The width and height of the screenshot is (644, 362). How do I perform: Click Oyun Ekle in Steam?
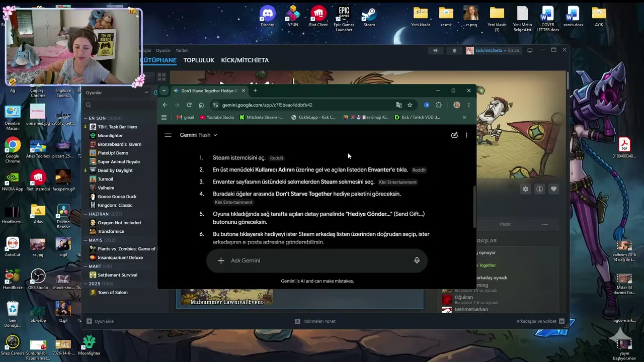tap(100, 321)
